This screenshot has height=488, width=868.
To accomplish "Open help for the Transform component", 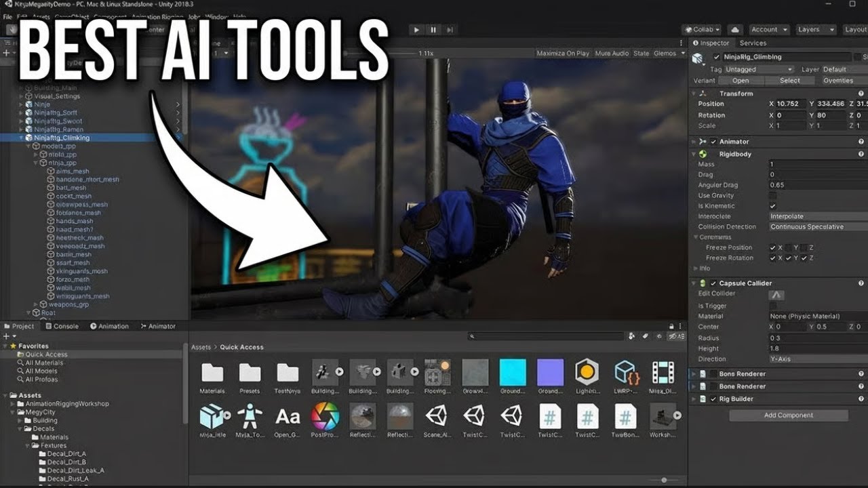I will [x=861, y=94].
